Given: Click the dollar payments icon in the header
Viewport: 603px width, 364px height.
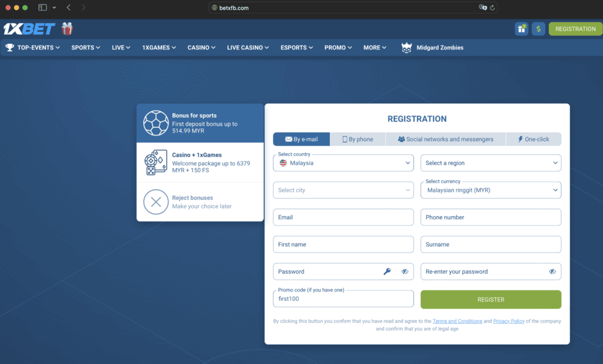Looking at the screenshot, I should (x=538, y=28).
